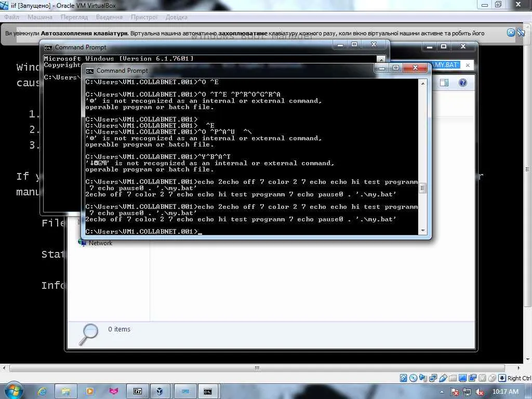Image resolution: width=532 pixels, height=399 pixels.
Task: Select Network in Explorer navigation pane
Action: [100, 243]
